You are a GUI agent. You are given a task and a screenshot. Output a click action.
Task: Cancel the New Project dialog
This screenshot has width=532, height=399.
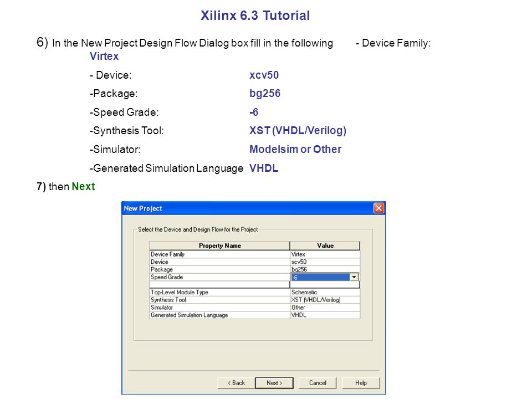pyautogui.click(x=318, y=383)
